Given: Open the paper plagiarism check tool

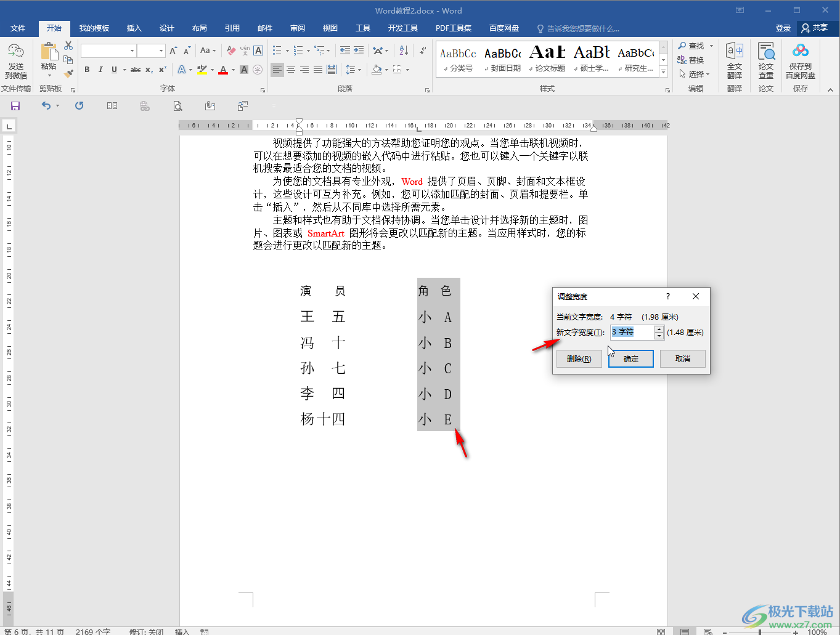Looking at the screenshot, I should tap(766, 61).
